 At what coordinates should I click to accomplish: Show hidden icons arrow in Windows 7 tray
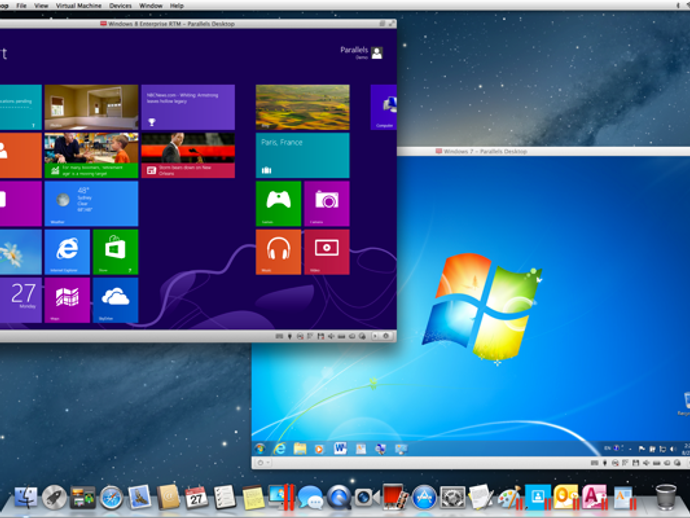click(x=630, y=449)
